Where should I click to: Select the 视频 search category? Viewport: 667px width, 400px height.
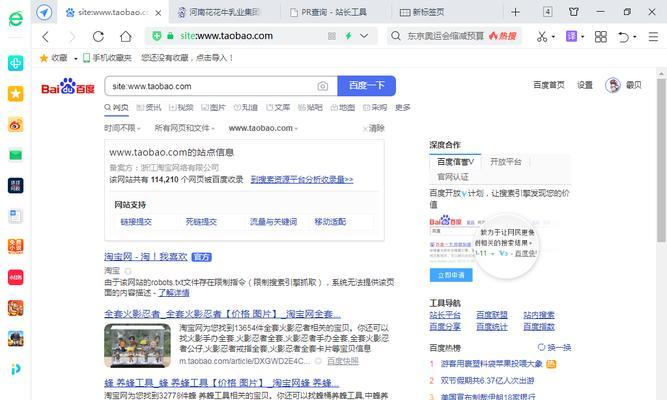181,107
